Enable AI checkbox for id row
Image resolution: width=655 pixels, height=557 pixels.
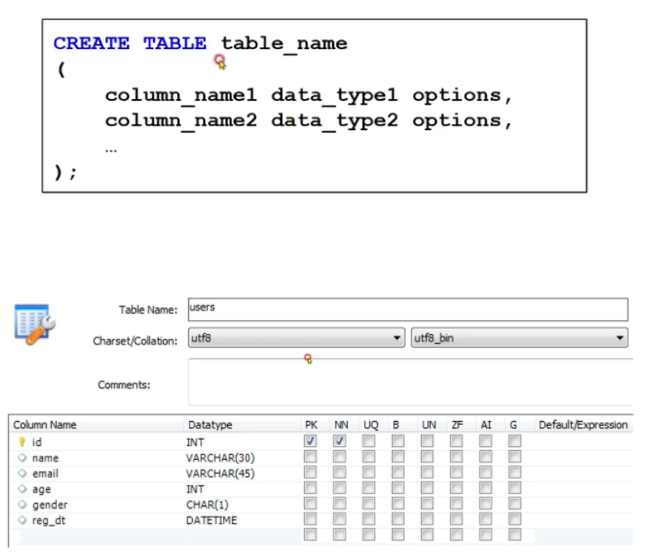pyautogui.click(x=486, y=441)
